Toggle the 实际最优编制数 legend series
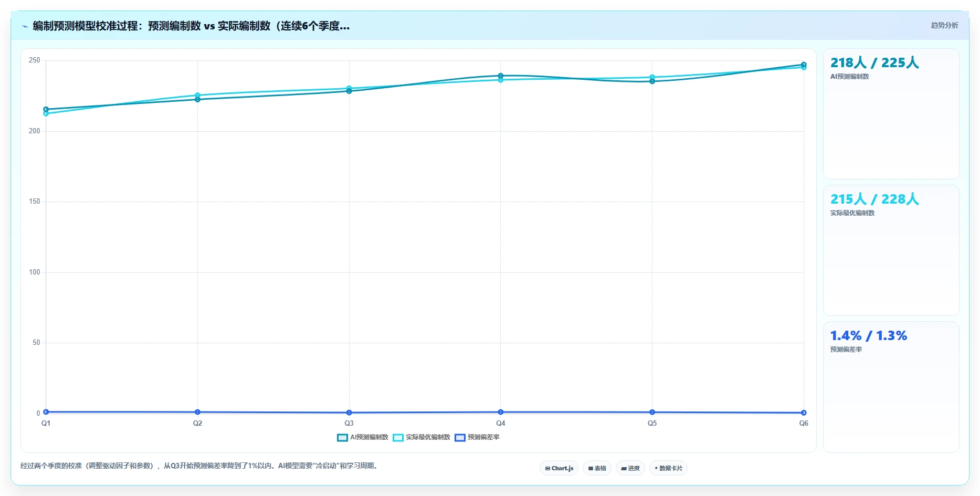980x496 pixels. click(x=421, y=437)
